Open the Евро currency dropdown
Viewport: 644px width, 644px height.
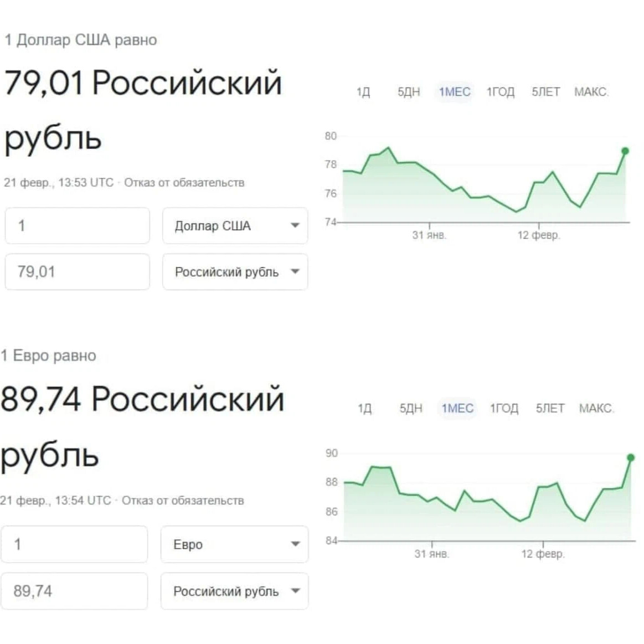click(234, 544)
